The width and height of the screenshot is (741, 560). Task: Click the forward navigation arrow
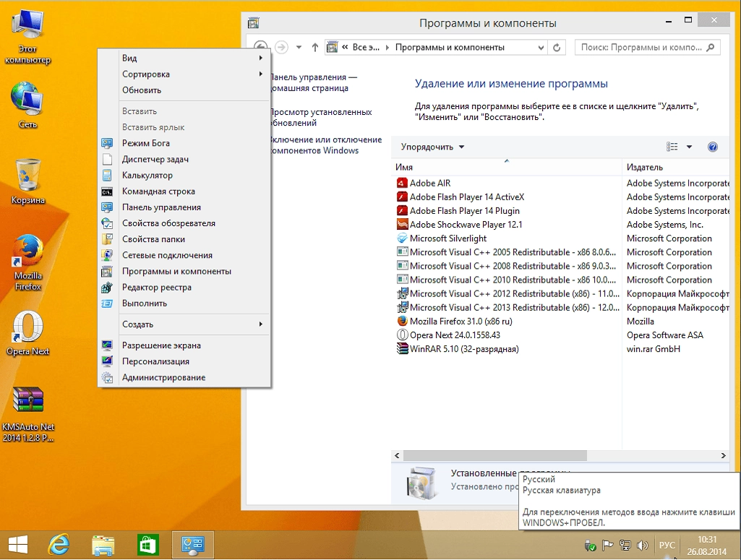click(x=282, y=47)
